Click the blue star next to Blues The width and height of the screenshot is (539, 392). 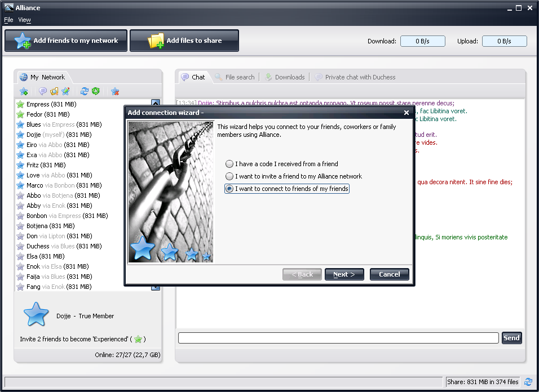20,124
